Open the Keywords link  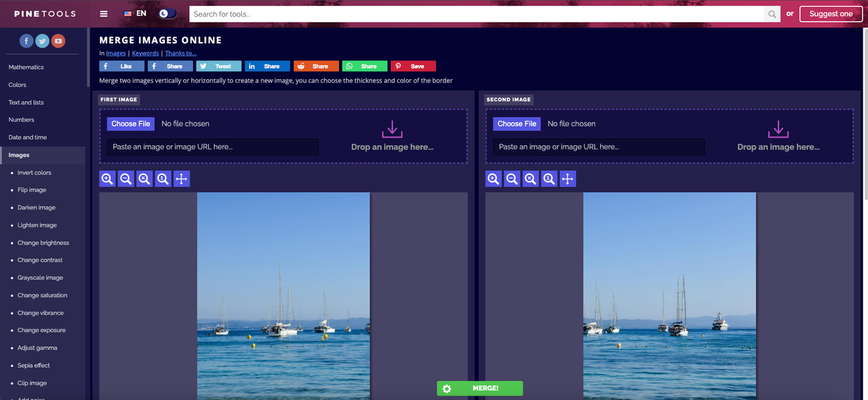click(x=145, y=53)
